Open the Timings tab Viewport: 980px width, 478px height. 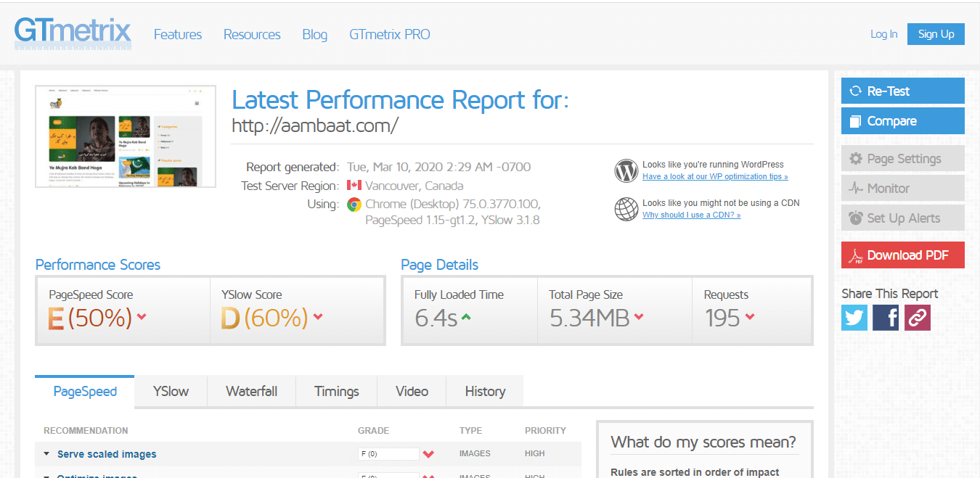coord(336,391)
